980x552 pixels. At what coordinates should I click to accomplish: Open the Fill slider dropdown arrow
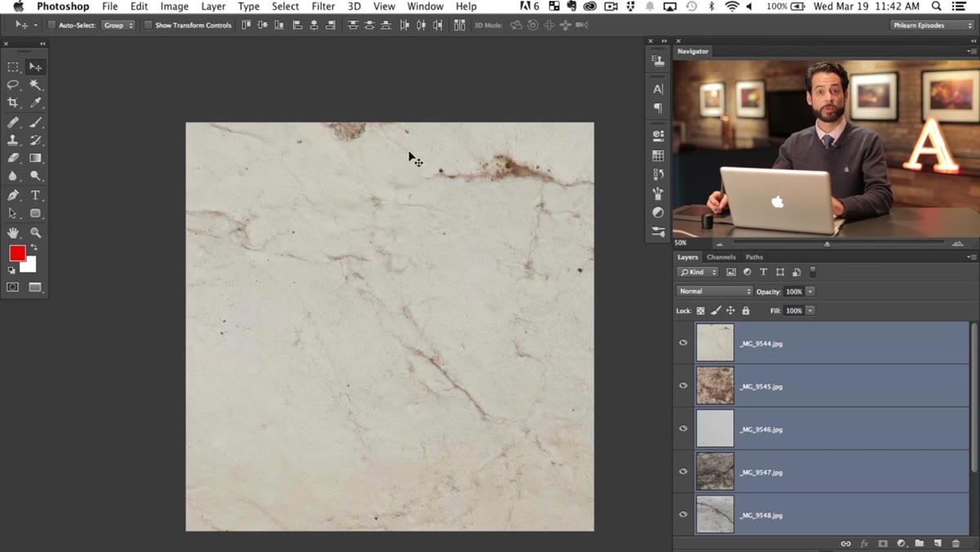pyautogui.click(x=810, y=311)
